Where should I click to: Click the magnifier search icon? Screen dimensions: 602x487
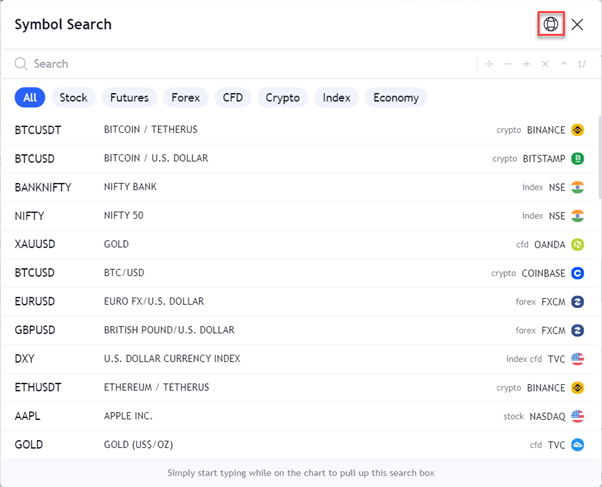(21, 64)
